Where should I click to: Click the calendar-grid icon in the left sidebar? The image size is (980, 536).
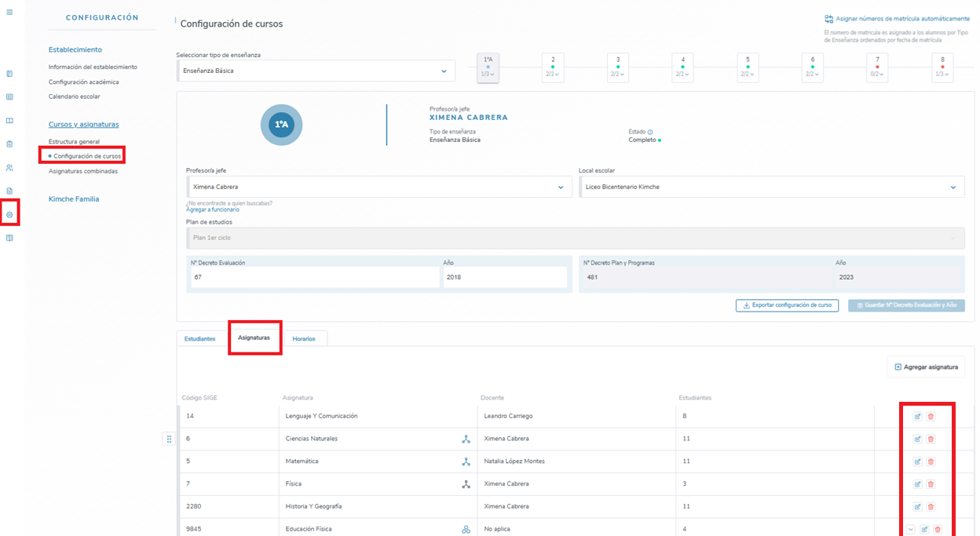pyautogui.click(x=9, y=97)
